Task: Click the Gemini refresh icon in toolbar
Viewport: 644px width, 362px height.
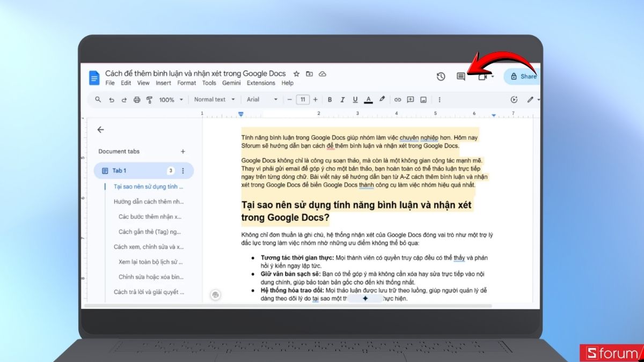Action: (x=514, y=99)
